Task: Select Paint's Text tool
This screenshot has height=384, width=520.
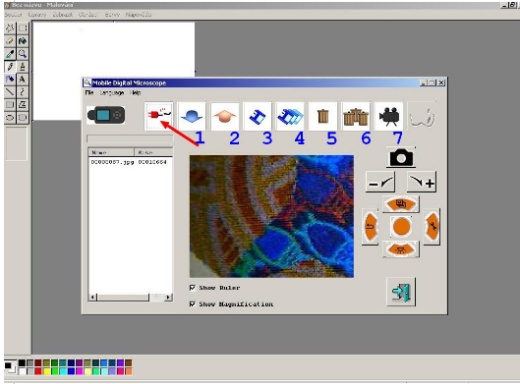Action: pos(22,79)
